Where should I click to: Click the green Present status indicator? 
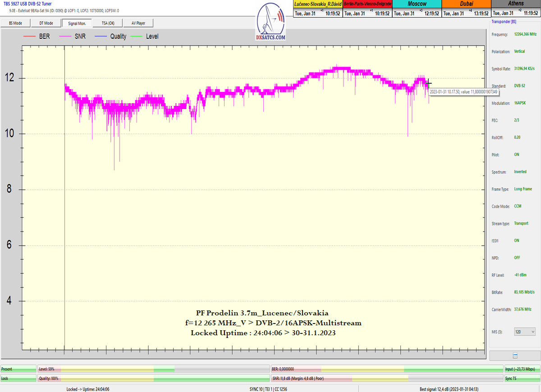(x=18, y=369)
